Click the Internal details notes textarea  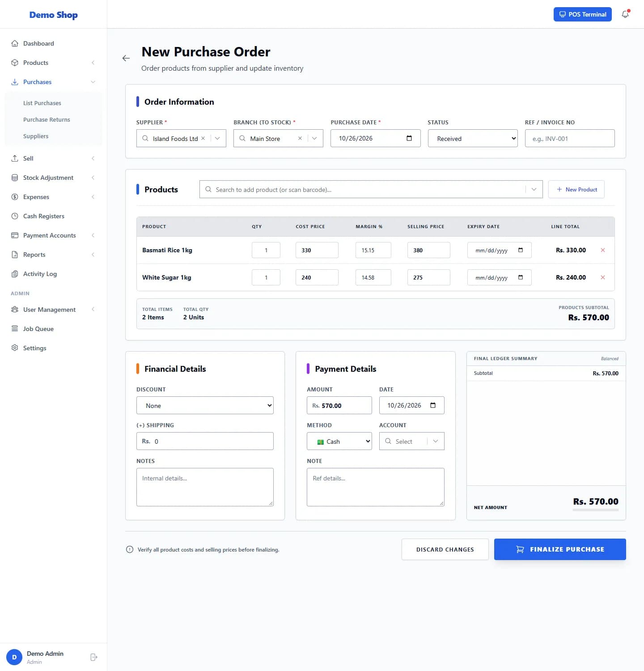coord(205,487)
